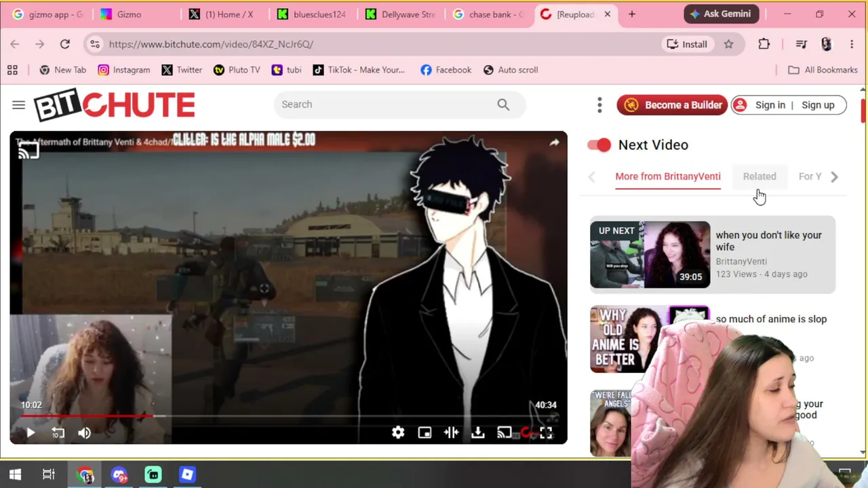The width and height of the screenshot is (868, 488).
Task: Reload the current page
Action: [65, 44]
